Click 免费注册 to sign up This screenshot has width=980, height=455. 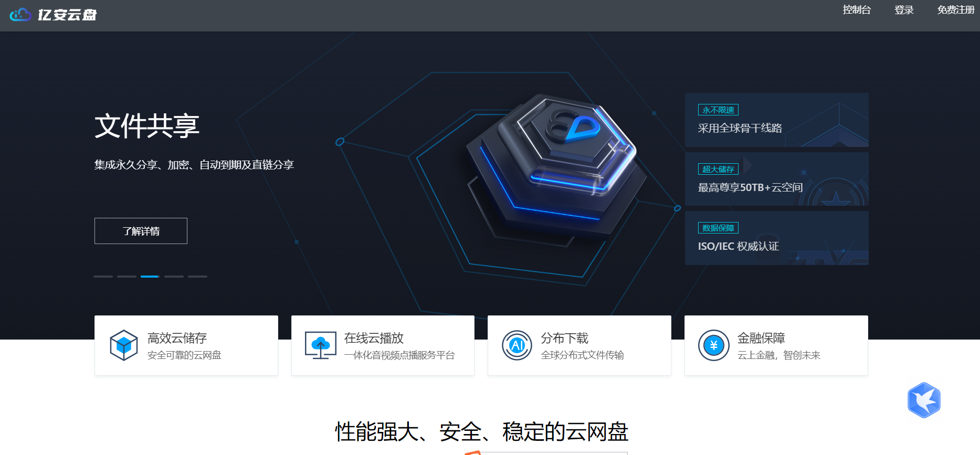955,10
